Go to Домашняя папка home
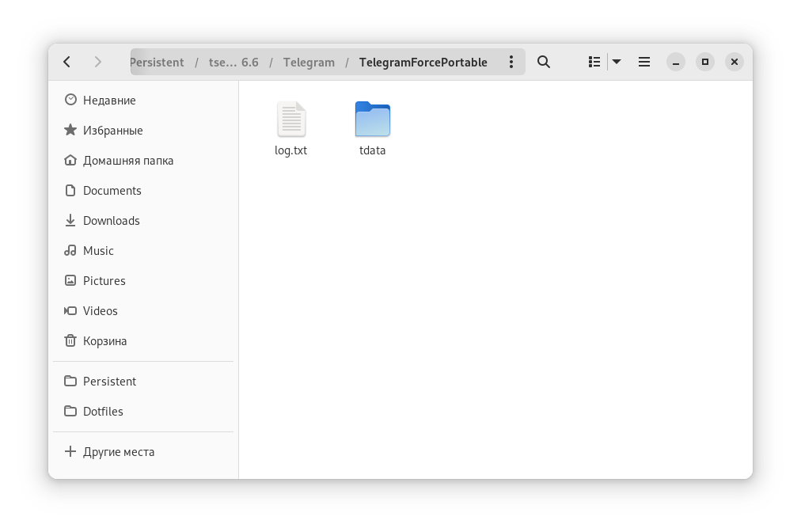Viewport: 801px width, 532px height. pos(127,161)
